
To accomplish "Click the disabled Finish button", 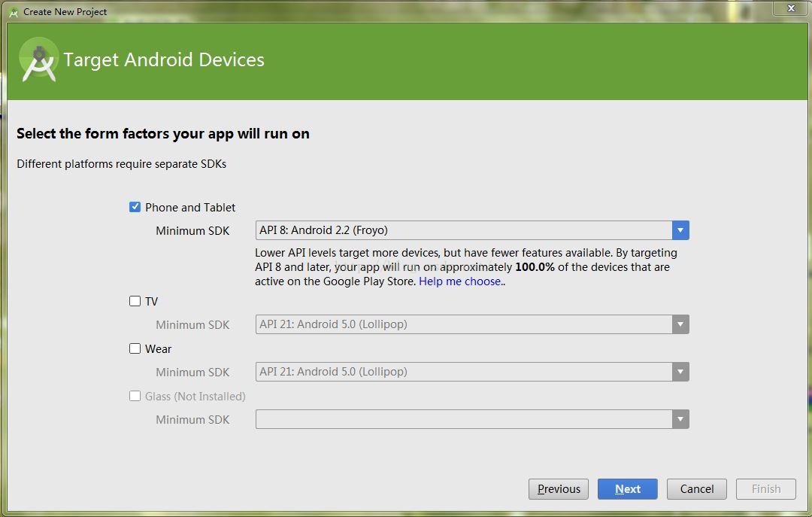I will click(x=766, y=489).
